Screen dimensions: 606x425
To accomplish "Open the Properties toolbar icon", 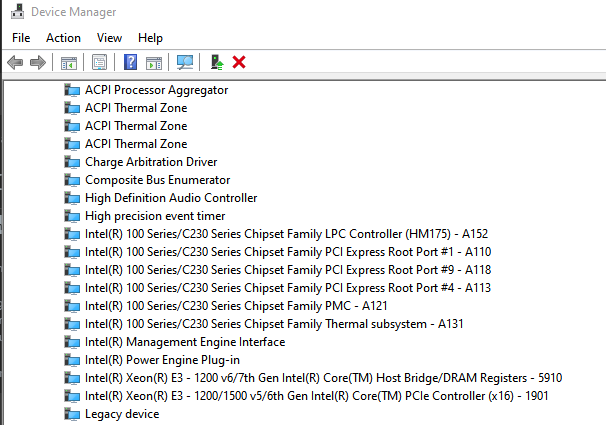I will (99, 62).
